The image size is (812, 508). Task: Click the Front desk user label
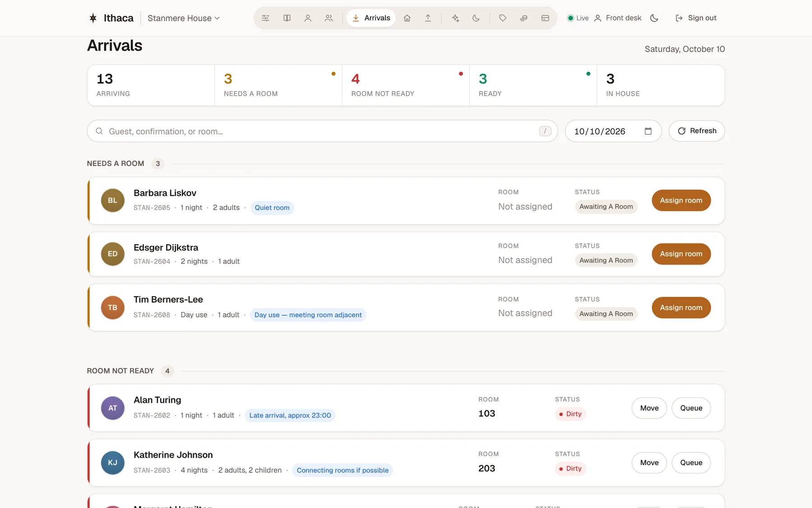[x=618, y=18]
